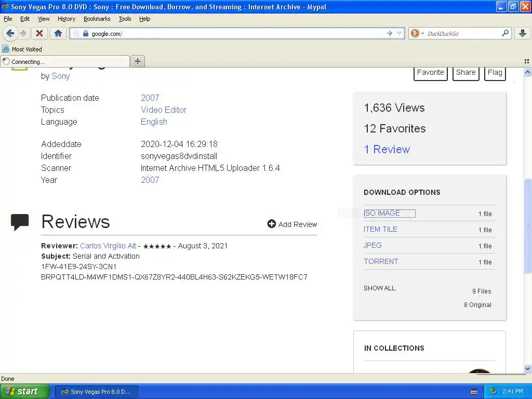532x399 pixels.
Task: Open the DuckDuckGo search engine selector
Action: [x=417, y=33]
